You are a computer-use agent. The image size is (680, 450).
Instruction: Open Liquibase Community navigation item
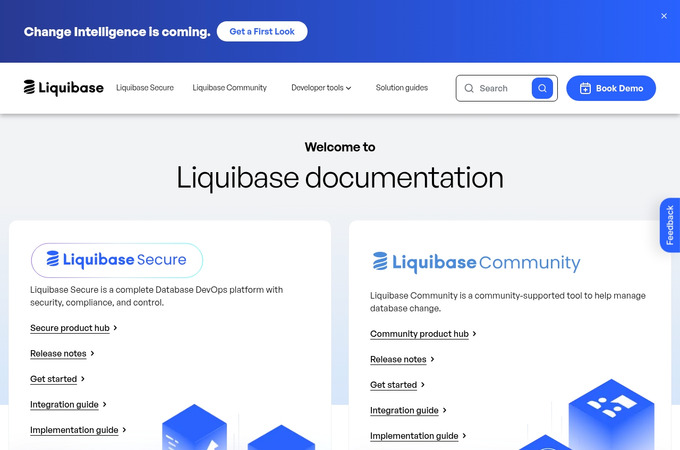click(229, 88)
